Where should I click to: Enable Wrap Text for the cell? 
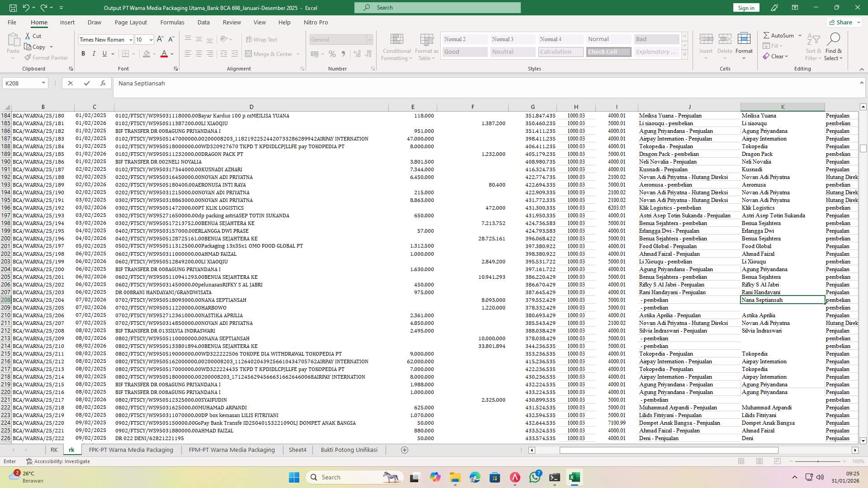[x=261, y=39]
